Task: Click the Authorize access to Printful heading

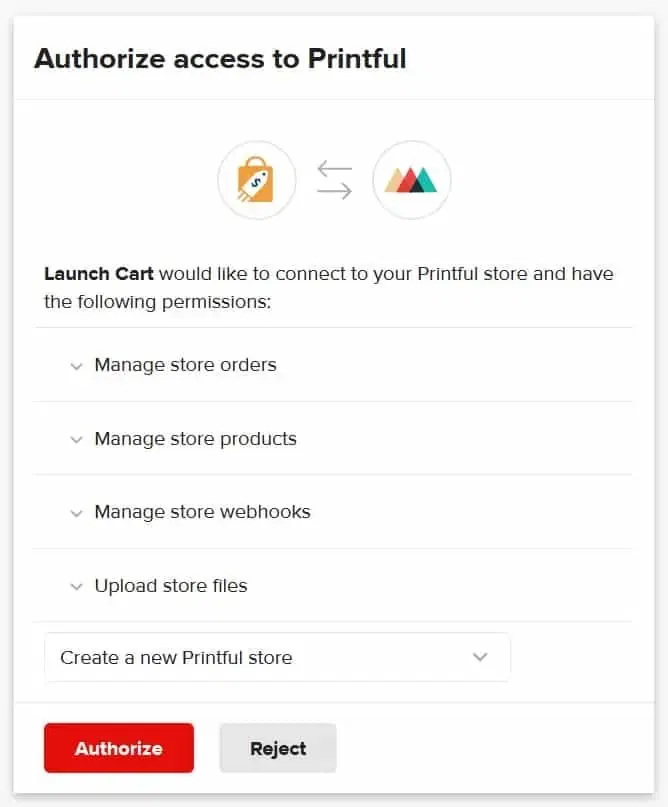Action: [x=221, y=59]
